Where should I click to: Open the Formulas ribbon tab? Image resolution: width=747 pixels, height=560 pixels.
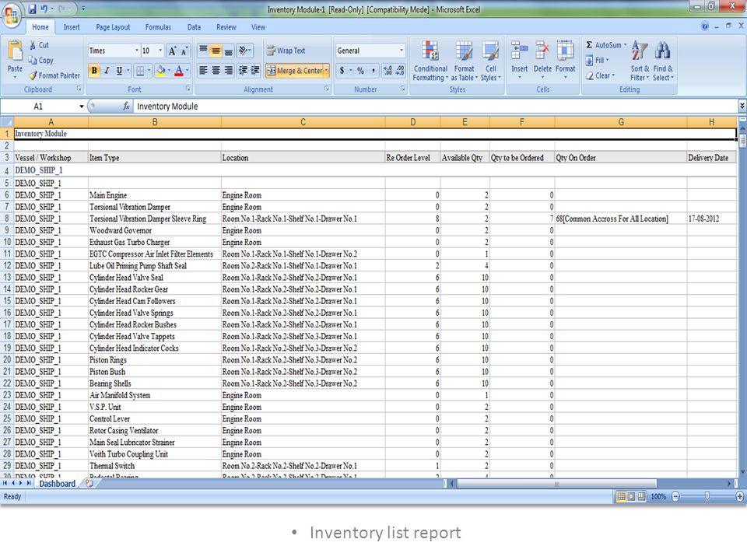point(158,27)
